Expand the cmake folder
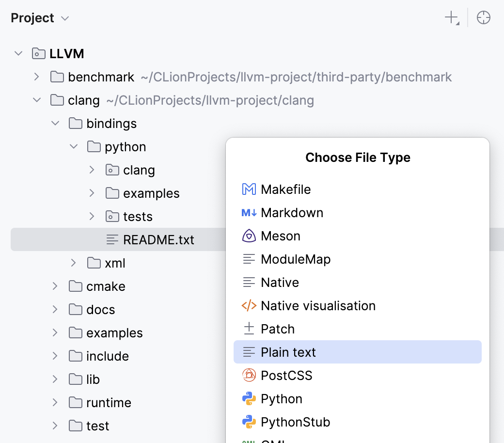504x443 pixels. click(54, 286)
